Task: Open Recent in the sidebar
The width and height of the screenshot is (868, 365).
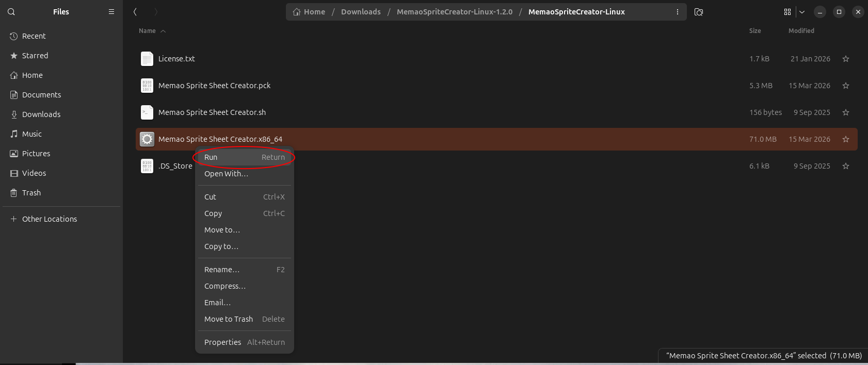Action: pyautogui.click(x=61, y=36)
